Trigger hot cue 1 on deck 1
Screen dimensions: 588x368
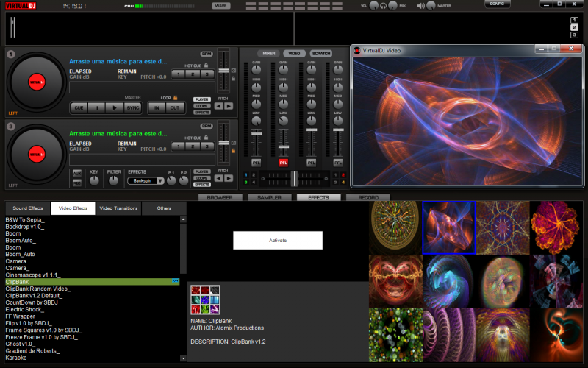179,74
